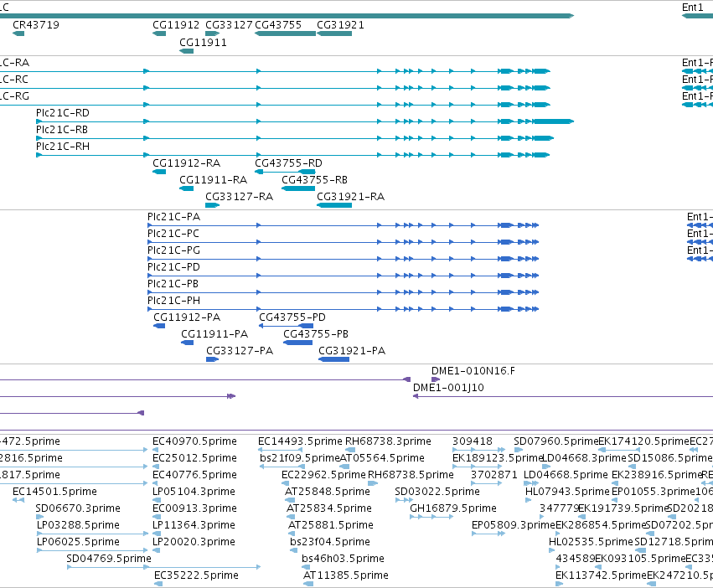
Task: Click the LP11364.3prime EST label
Action: point(194,525)
